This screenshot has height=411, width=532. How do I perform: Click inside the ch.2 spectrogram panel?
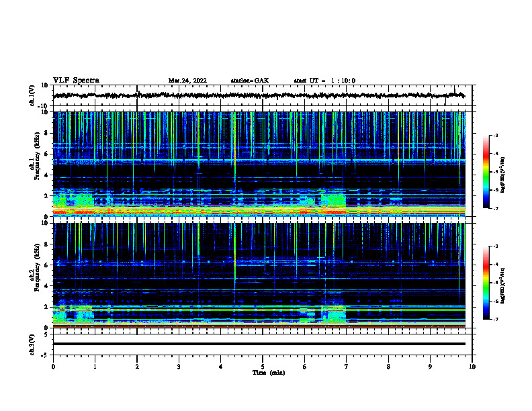pos(259,275)
